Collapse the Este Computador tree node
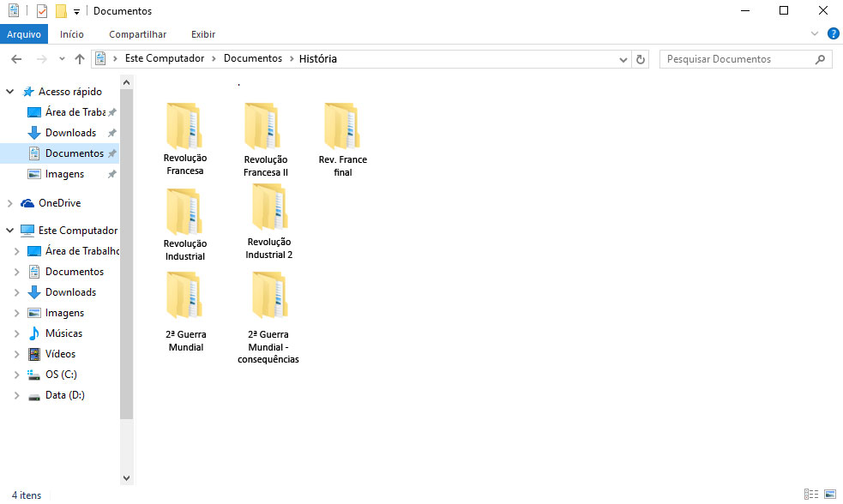 pyautogui.click(x=9, y=230)
